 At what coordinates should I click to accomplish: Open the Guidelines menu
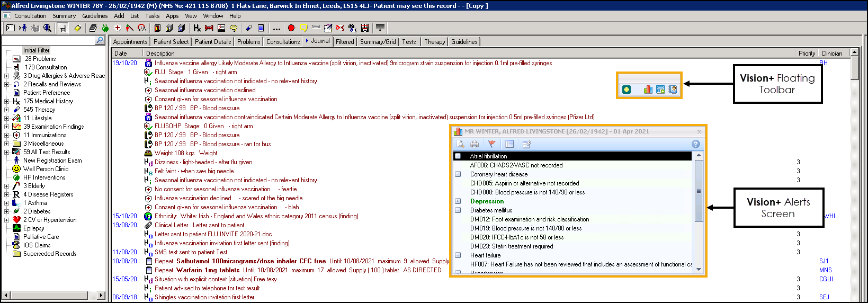click(x=95, y=16)
